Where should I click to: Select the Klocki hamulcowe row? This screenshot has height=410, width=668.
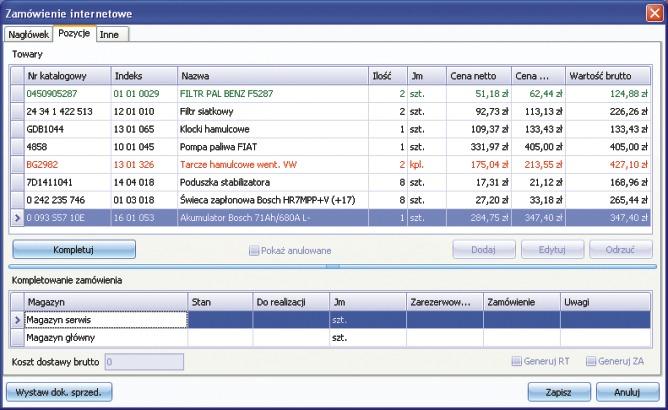click(331, 129)
